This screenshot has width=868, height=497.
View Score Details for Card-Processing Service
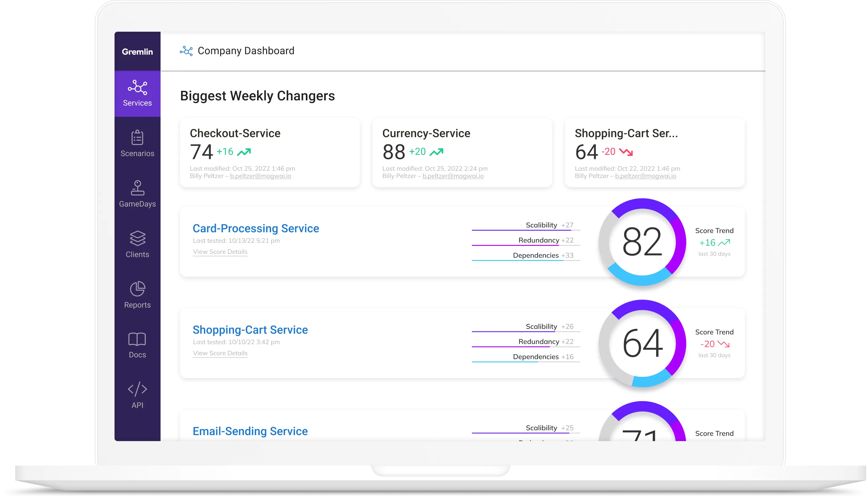(220, 252)
